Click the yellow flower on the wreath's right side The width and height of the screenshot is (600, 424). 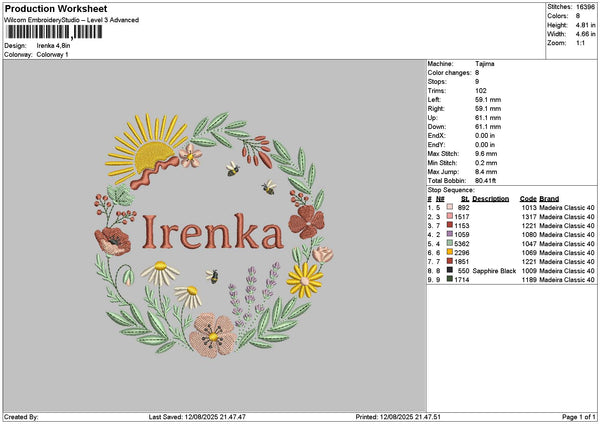click(305, 277)
